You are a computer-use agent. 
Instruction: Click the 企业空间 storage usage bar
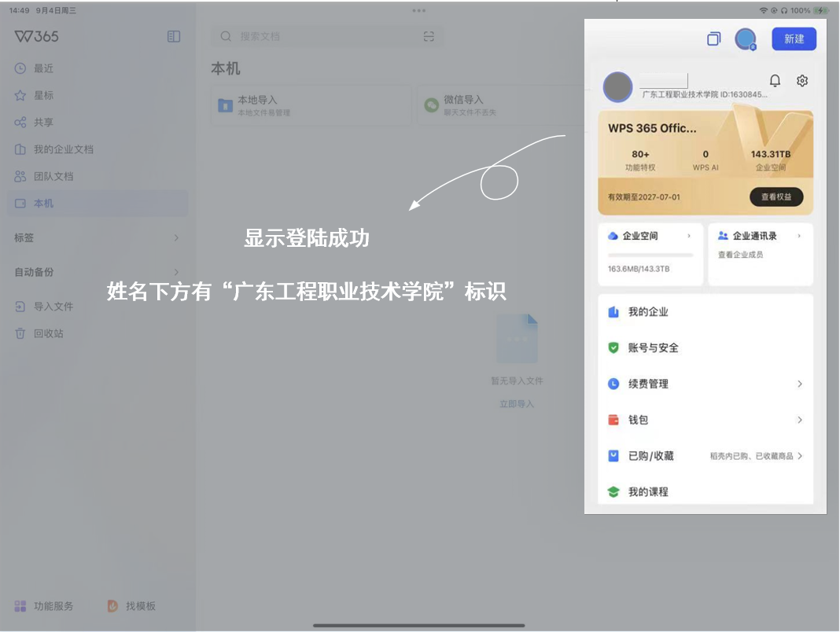point(650,255)
